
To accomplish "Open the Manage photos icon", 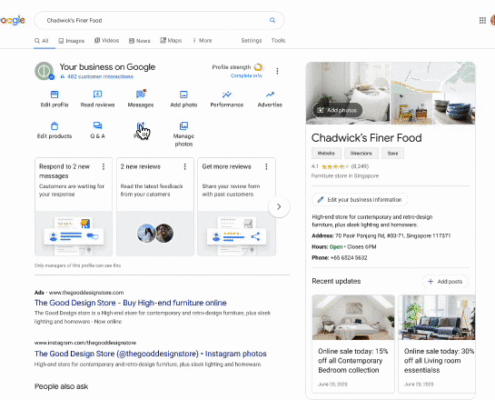I will tap(184, 126).
